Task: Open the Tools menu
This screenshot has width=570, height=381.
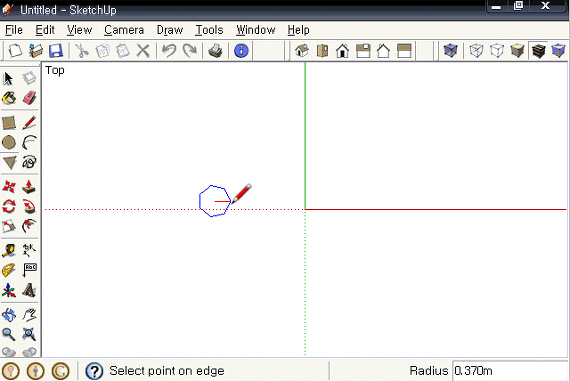Action: (209, 30)
